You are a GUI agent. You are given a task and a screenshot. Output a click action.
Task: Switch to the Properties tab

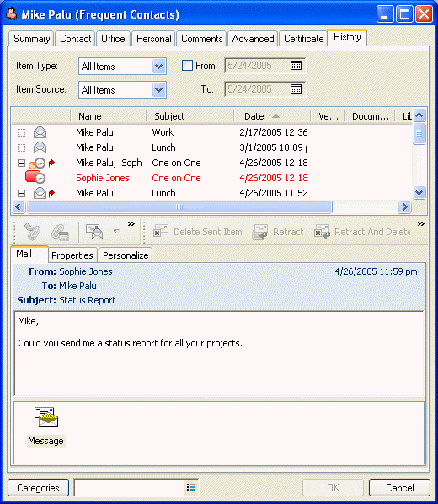72,255
